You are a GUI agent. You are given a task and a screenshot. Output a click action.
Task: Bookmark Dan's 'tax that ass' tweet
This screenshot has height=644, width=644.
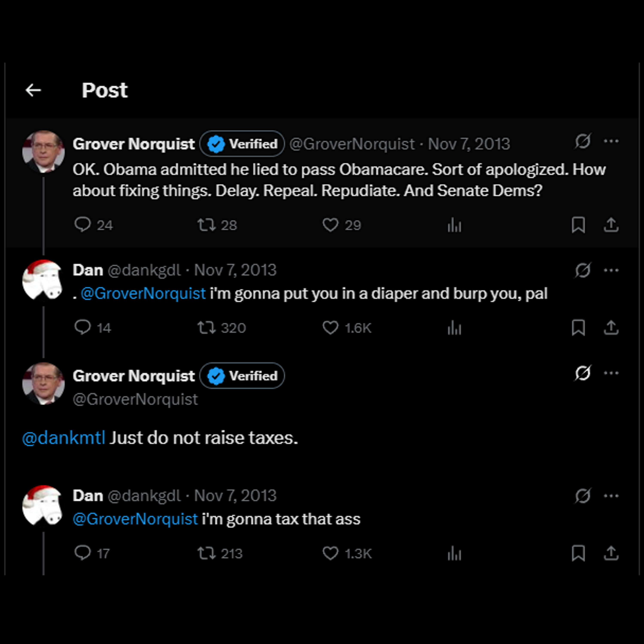click(578, 553)
